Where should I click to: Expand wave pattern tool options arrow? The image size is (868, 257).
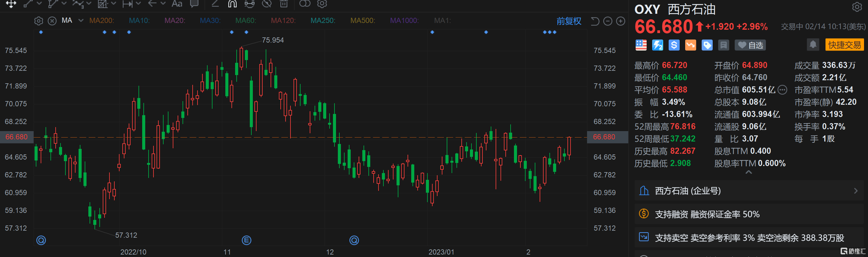pyautogui.click(x=89, y=4)
